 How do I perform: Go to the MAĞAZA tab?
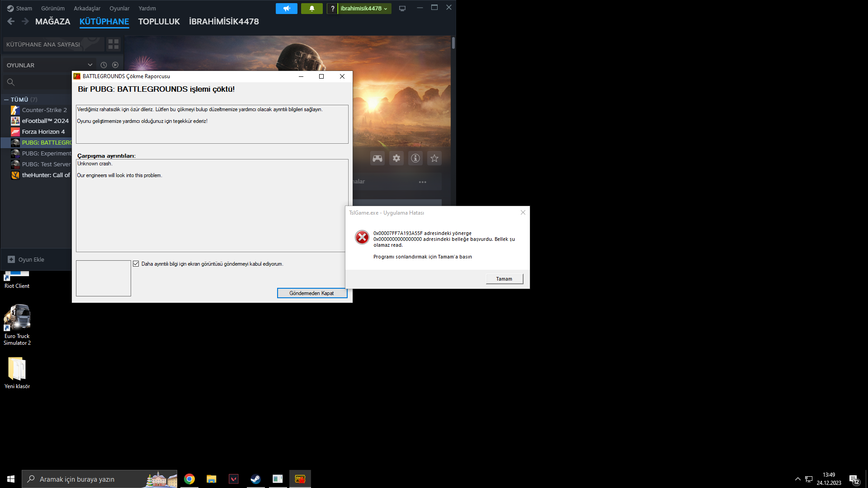(53, 21)
